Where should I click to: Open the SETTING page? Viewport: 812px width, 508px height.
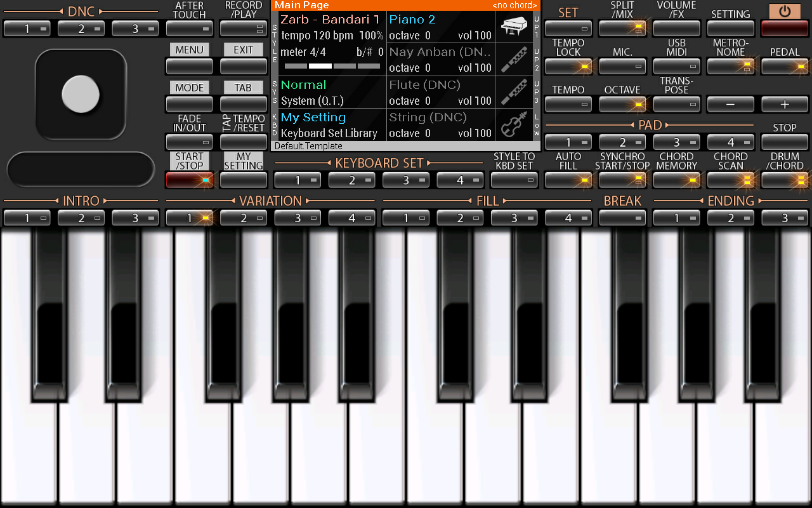click(x=731, y=29)
